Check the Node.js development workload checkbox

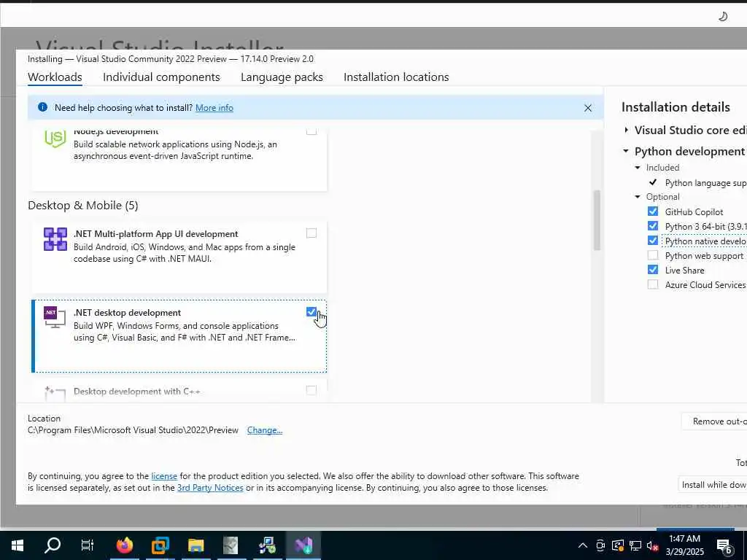tap(311, 131)
